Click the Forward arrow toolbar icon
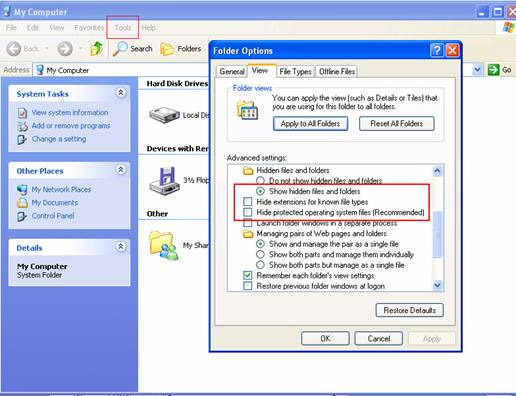Image resolution: width=516 pixels, height=396 pixels. click(x=65, y=49)
